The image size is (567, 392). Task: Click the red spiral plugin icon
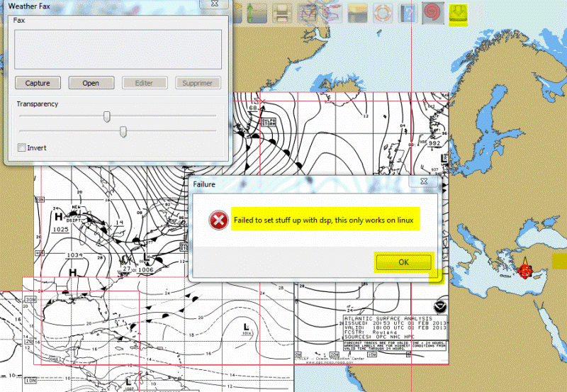[x=432, y=12]
